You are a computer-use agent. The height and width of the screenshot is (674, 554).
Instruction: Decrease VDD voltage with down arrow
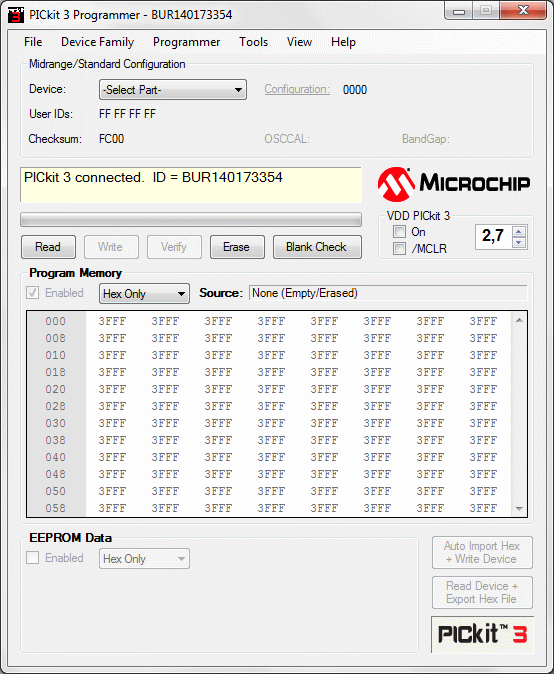click(519, 243)
